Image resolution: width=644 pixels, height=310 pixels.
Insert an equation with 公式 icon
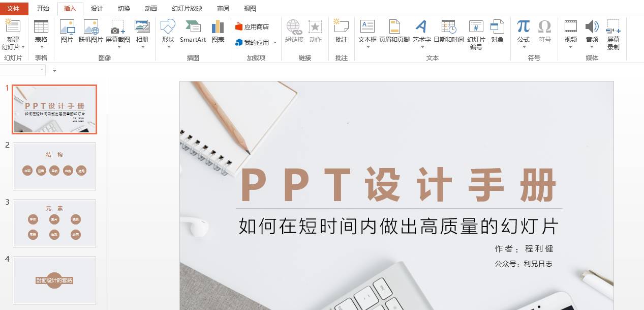coord(524,26)
